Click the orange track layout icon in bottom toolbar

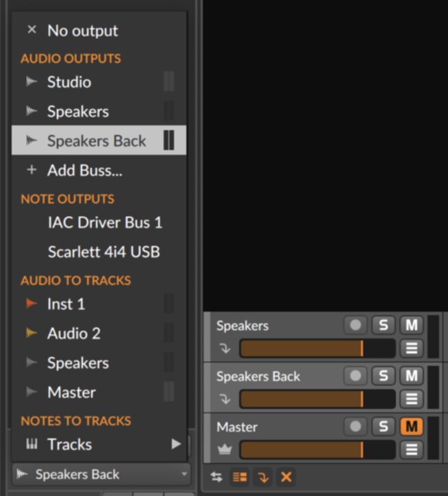tap(240, 477)
